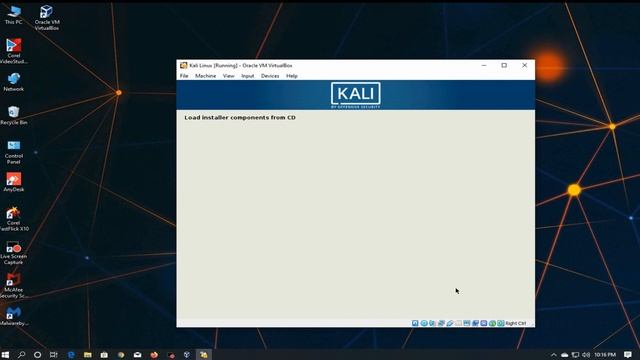Image resolution: width=640 pixels, height=360 pixels.
Task: Click the audio indicator in VM status bar
Action: [x=432, y=323]
